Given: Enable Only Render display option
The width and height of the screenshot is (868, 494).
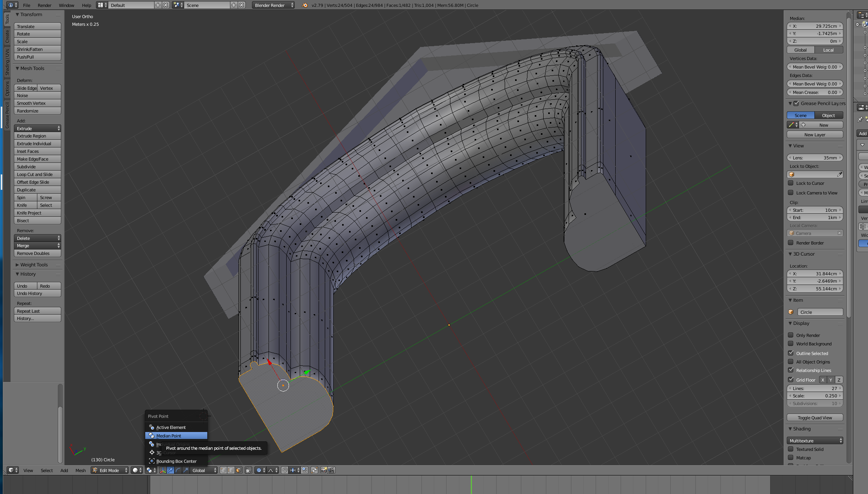Looking at the screenshot, I should 791,335.
